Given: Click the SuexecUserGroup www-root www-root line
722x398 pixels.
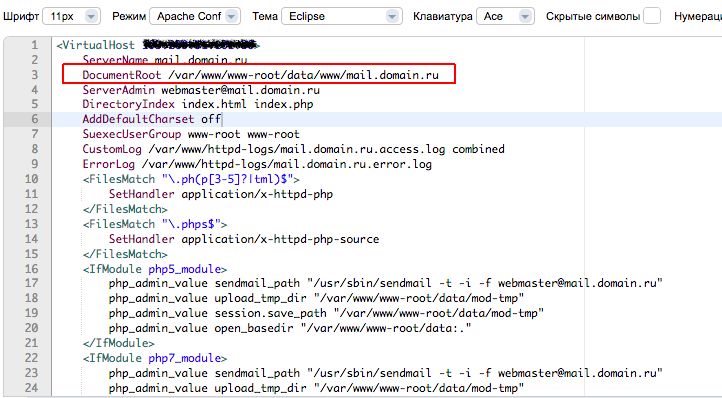Looking at the screenshot, I should point(191,134).
